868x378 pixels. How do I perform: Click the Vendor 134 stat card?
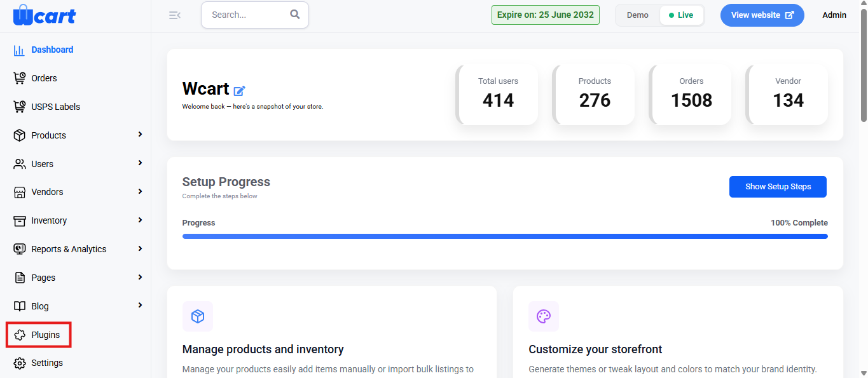tap(787, 95)
